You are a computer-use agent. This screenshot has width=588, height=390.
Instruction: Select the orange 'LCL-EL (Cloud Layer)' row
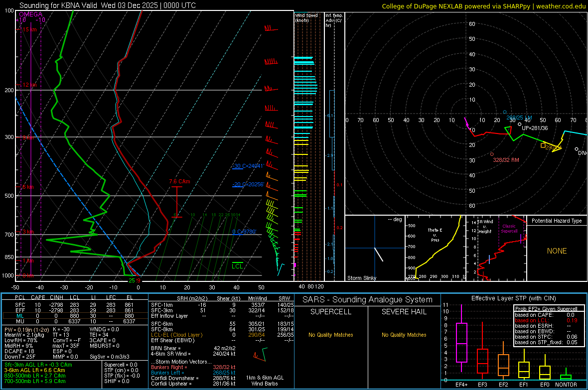(222, 335)
